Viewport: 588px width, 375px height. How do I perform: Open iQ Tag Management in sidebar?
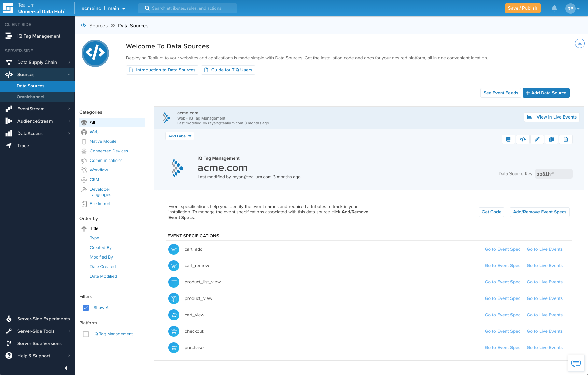point(37,36)
